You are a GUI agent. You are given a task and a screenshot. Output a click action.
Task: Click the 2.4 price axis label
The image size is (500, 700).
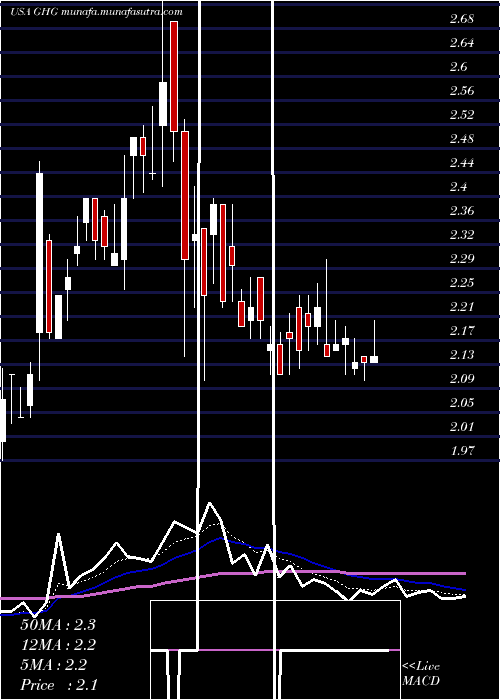click(458, 187)
